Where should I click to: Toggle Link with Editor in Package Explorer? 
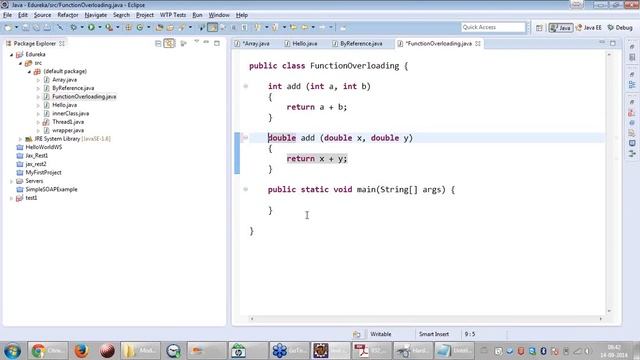tap(169, 43)
